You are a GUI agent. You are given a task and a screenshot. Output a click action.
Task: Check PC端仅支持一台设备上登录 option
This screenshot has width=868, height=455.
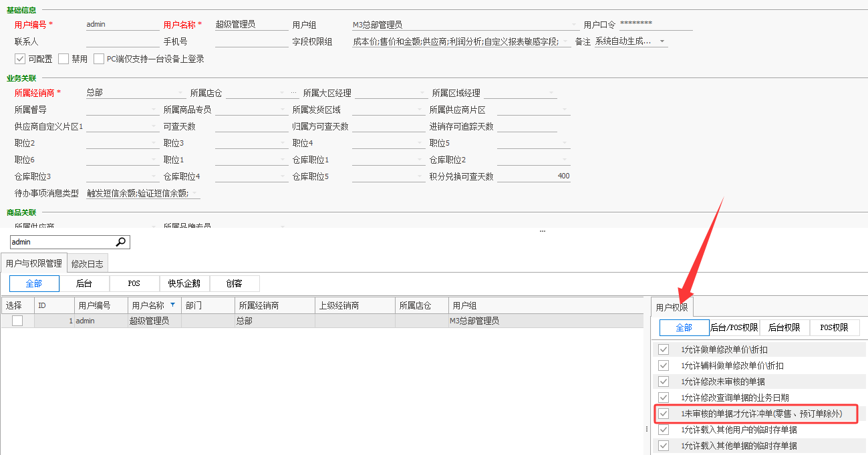[99, 59]
